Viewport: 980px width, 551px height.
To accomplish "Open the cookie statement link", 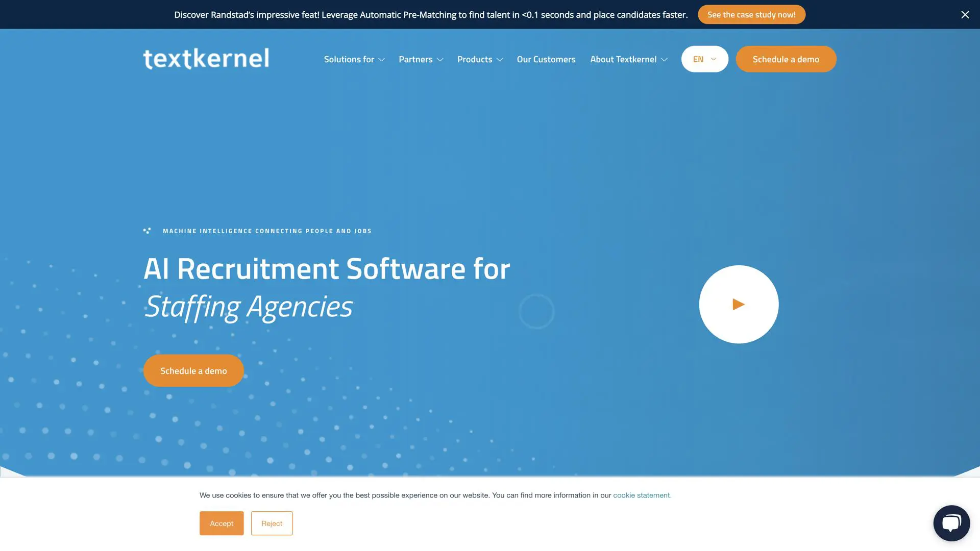I will [x=642, y=495].
